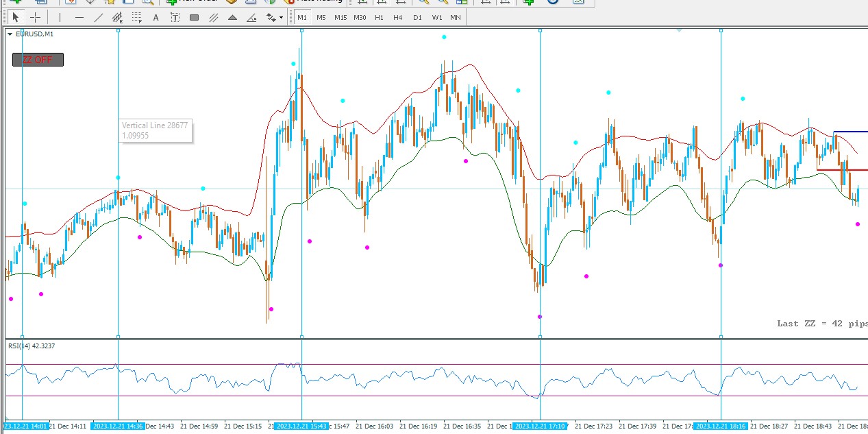
Task: Open the EURUSD,M1 chart menu triangle
Action: click(x=10, y=34)
